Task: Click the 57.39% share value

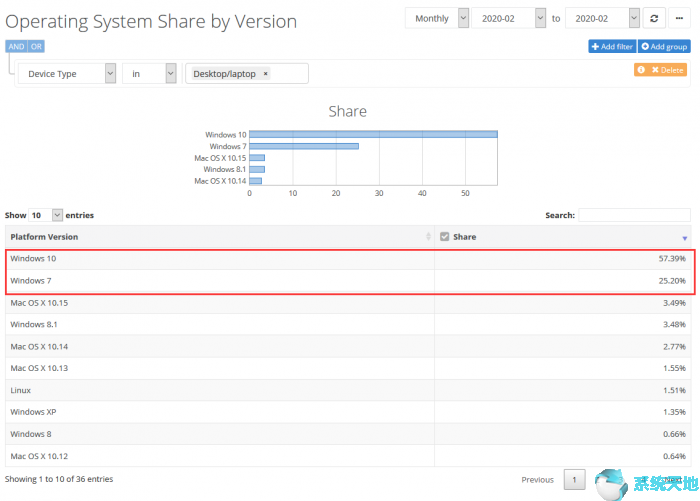Action: click(x=672, y=259)
